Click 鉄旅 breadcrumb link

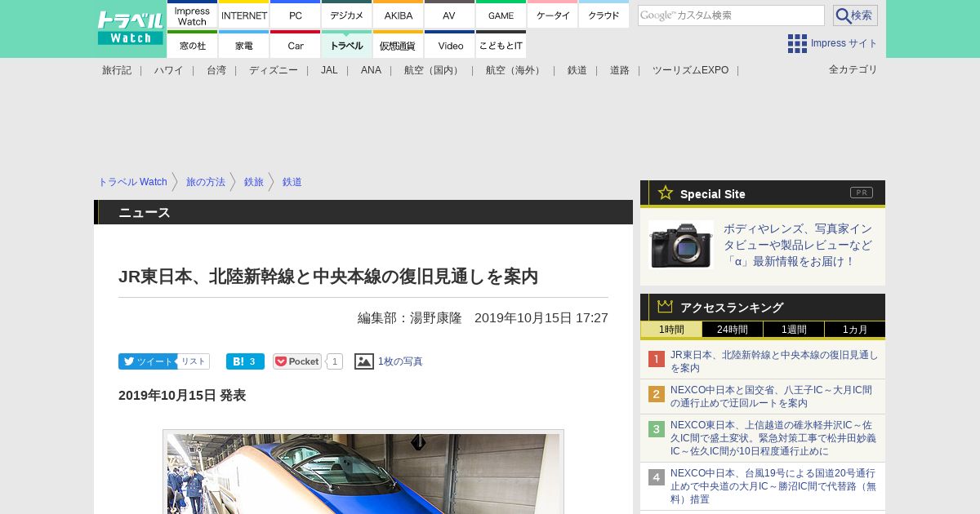coord(254,182)
